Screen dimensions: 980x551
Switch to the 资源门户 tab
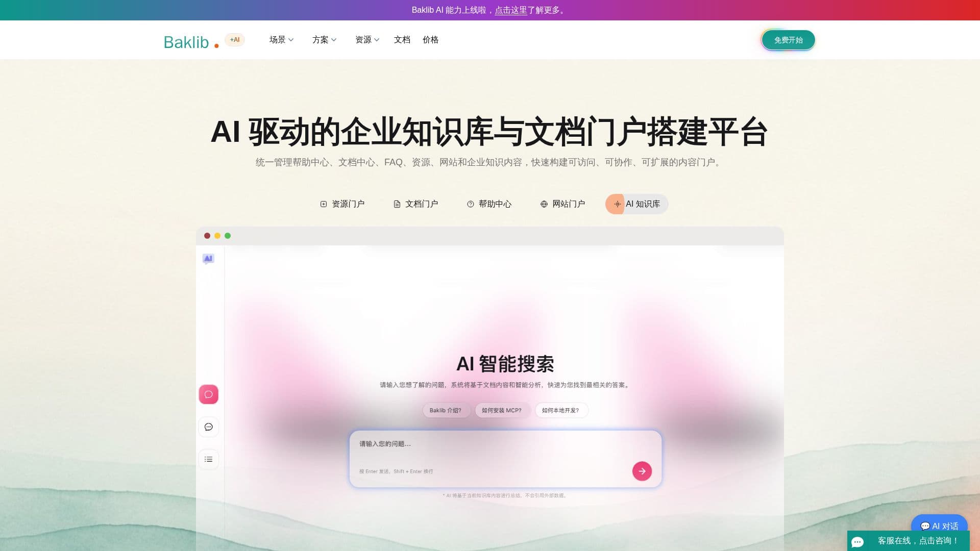point(342,204)
